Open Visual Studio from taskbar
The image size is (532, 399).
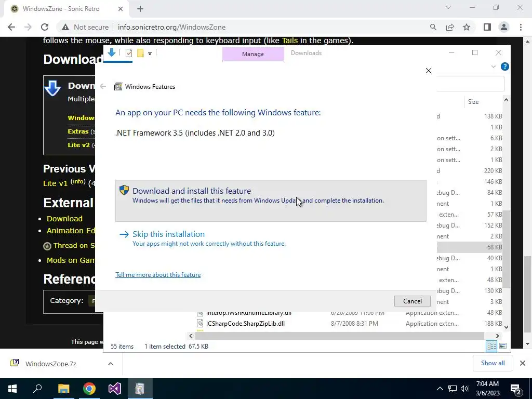pos(115,389)
